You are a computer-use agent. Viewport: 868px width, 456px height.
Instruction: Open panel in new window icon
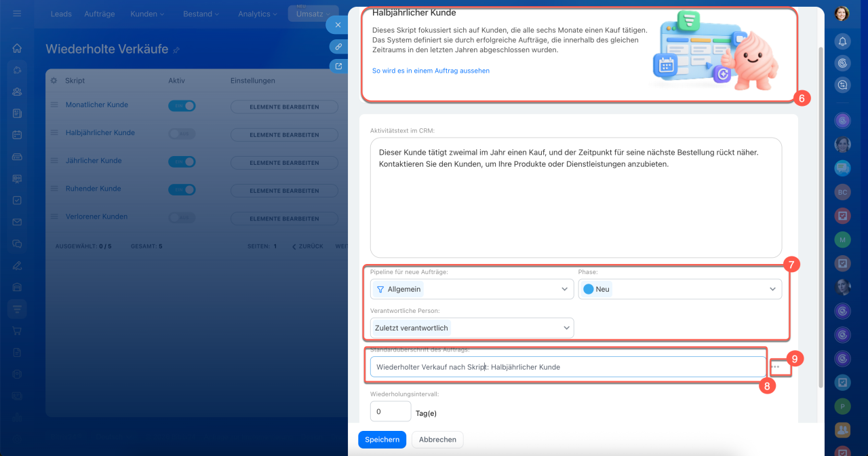[338, 66]
